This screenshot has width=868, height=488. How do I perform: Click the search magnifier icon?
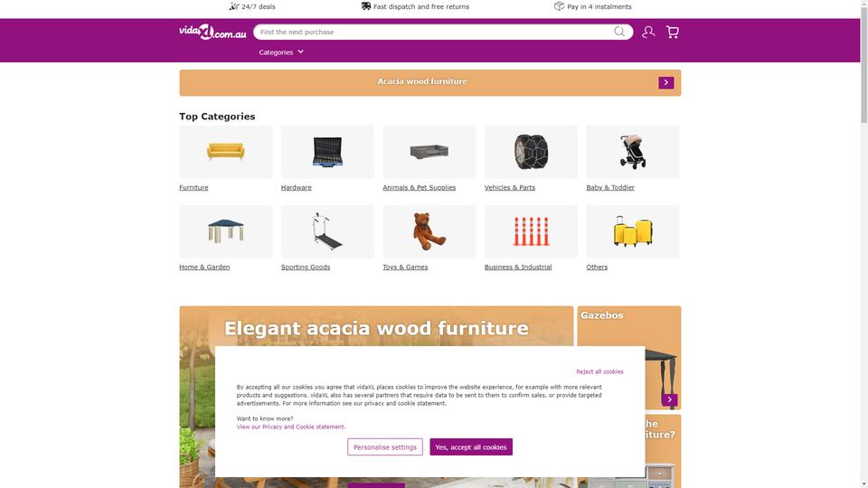[618, 32]
